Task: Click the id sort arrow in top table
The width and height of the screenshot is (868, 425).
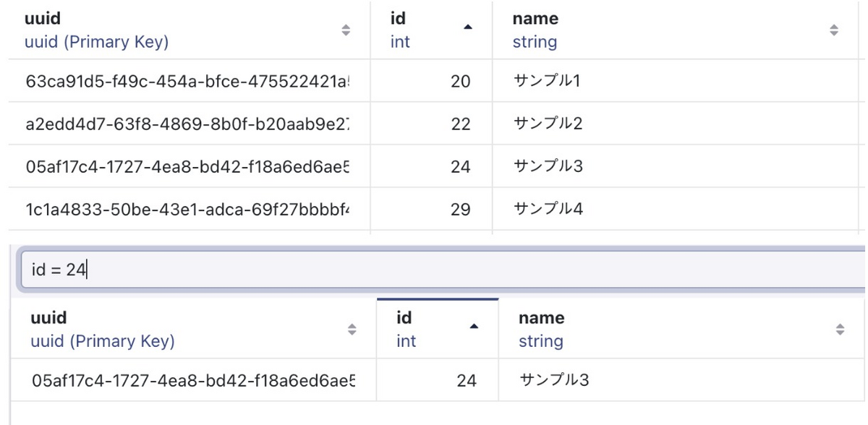Action: (x=468, y=27)
